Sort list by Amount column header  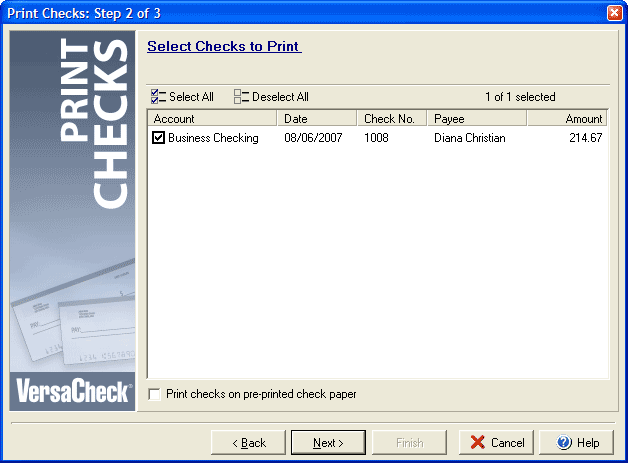567,119
